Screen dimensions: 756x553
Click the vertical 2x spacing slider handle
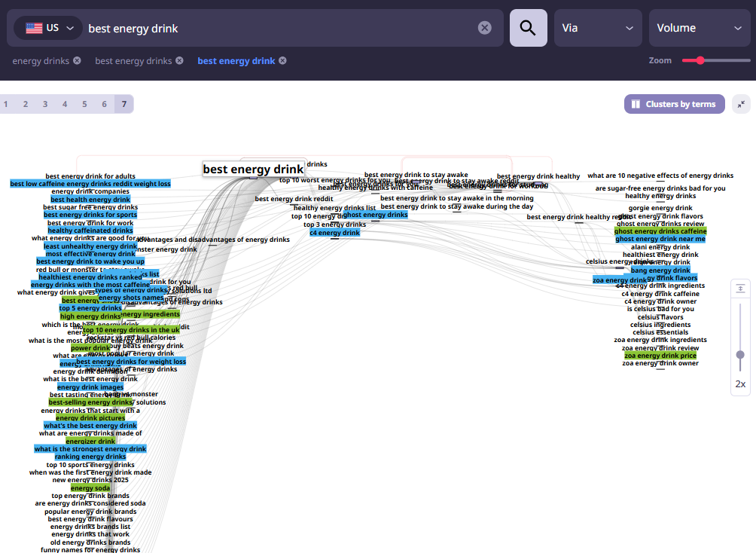point(740,355)
